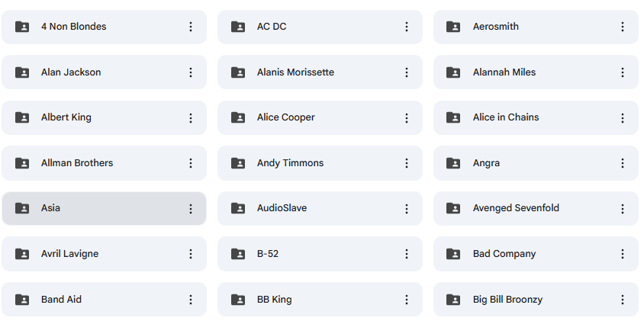Show more actions for Alice in Chains
Screen dimensions: 644x321
click(622, 118)
